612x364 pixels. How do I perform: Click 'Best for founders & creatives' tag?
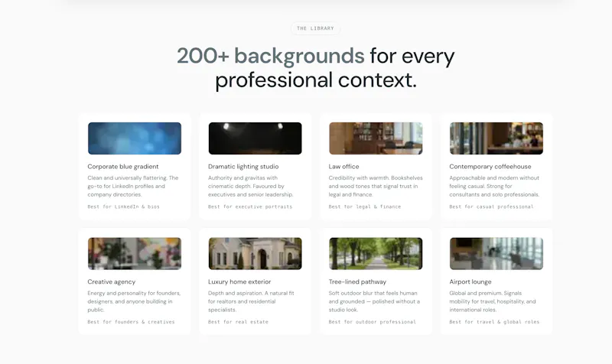131,322
